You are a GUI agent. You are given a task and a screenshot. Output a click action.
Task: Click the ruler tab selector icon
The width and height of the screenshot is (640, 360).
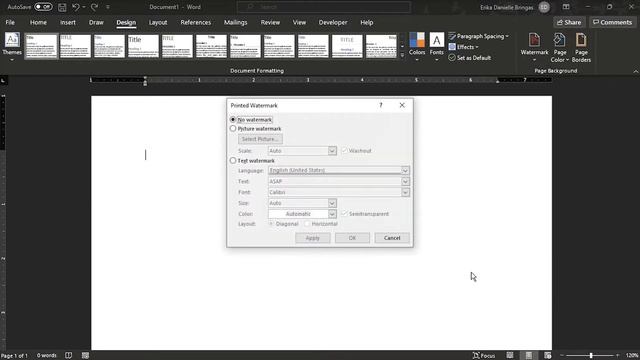(3, 81)
